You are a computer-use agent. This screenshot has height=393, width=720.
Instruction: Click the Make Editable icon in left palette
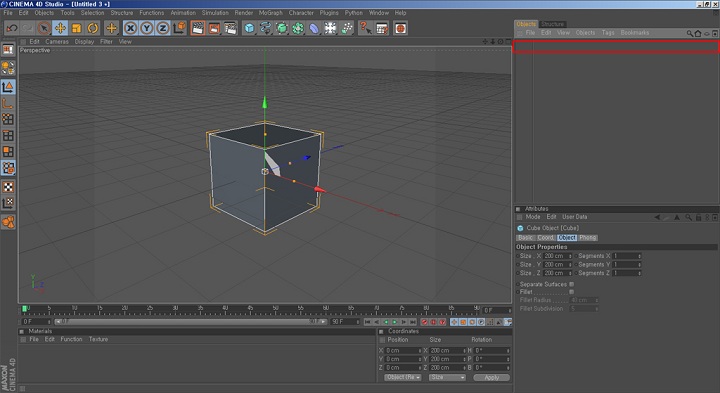pos(8,50)
